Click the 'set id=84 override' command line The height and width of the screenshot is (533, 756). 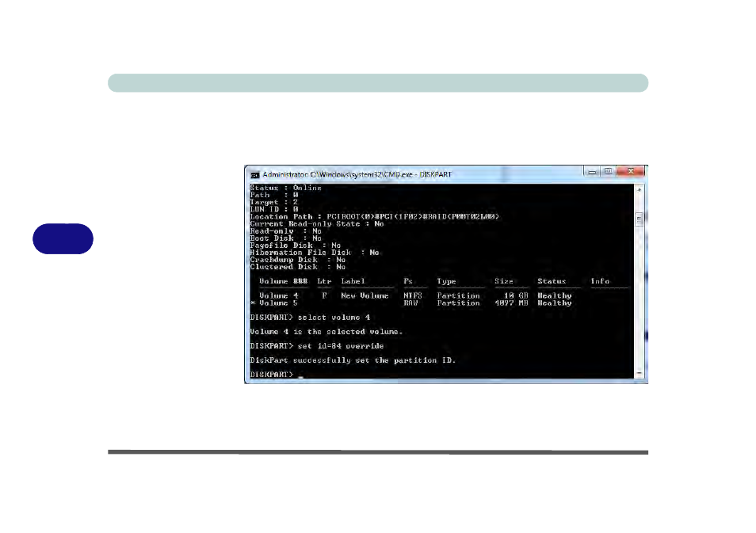317,346
